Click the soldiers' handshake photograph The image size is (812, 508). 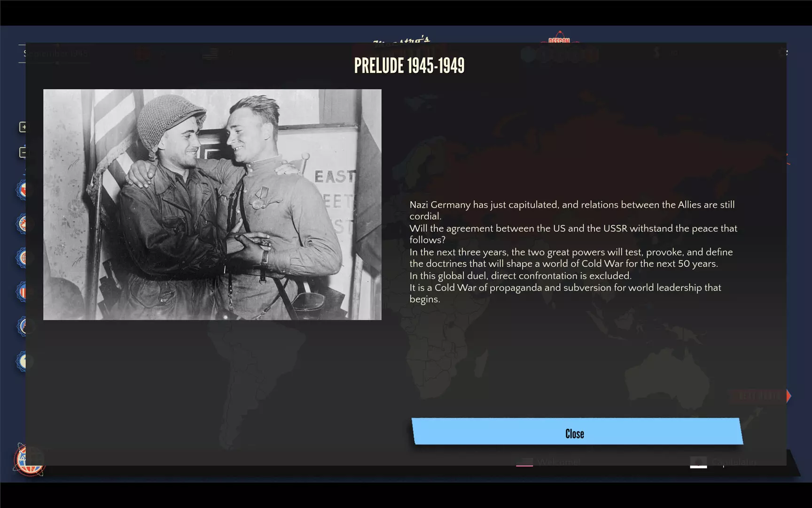[x=212, y=205]
